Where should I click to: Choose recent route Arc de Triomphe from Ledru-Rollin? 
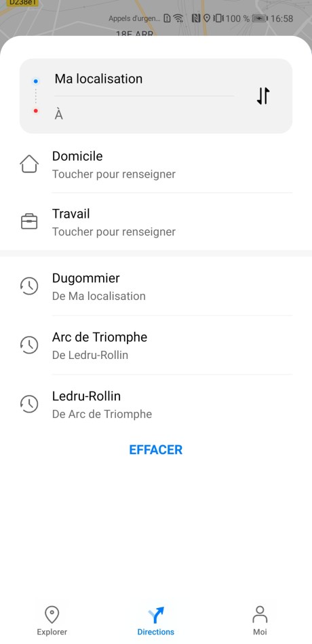[x=156, y=345]
